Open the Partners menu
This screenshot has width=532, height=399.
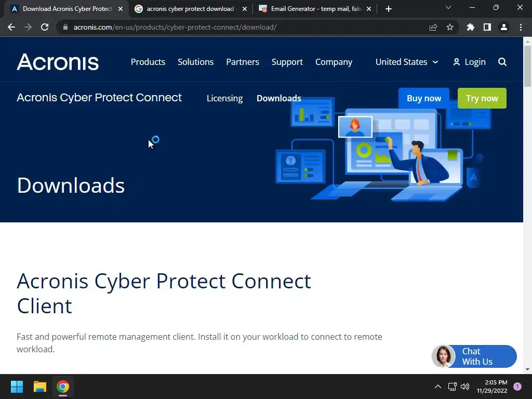coord(243,62)
